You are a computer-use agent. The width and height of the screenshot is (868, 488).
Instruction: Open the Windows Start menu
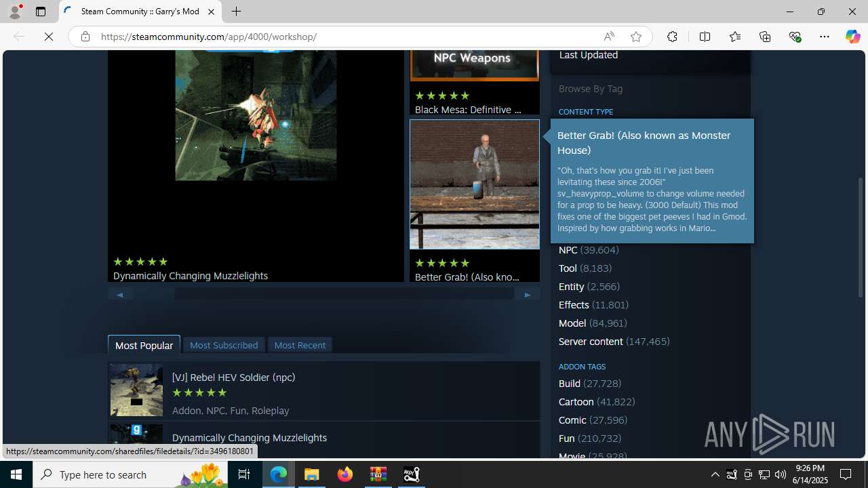[x=16, y=474]
